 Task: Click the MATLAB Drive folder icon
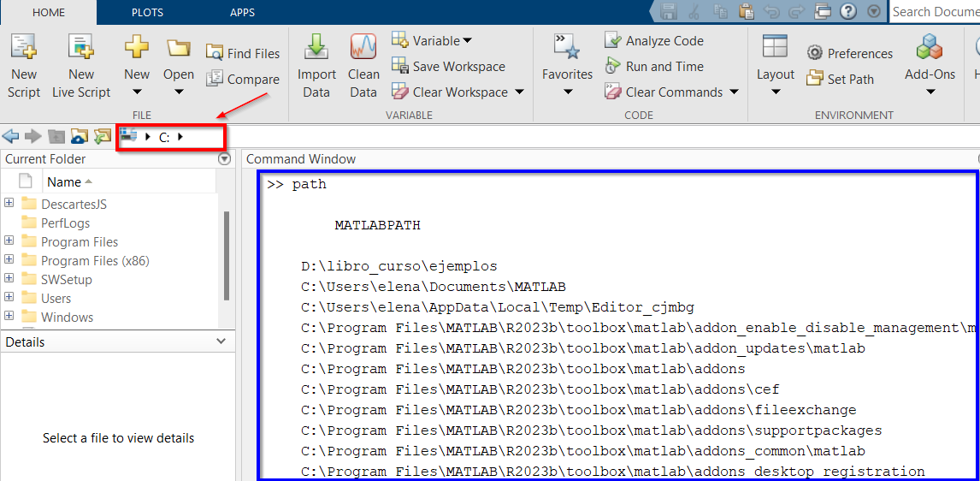(80, 136)
